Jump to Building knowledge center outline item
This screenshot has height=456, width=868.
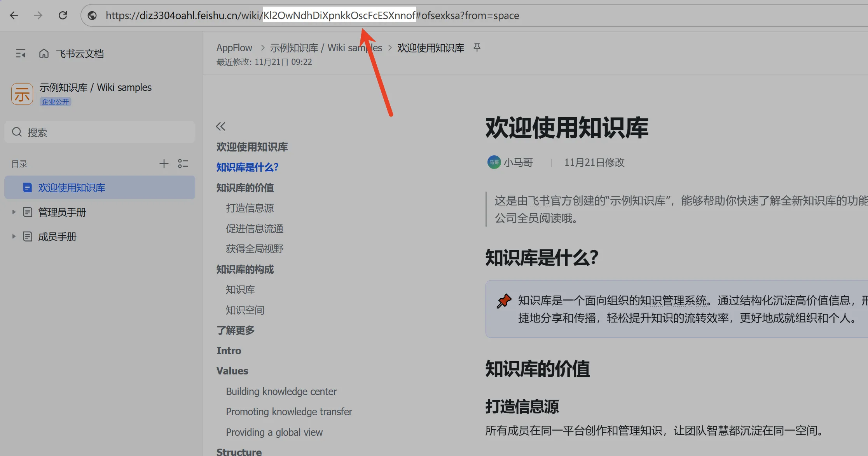coord(281,392)
